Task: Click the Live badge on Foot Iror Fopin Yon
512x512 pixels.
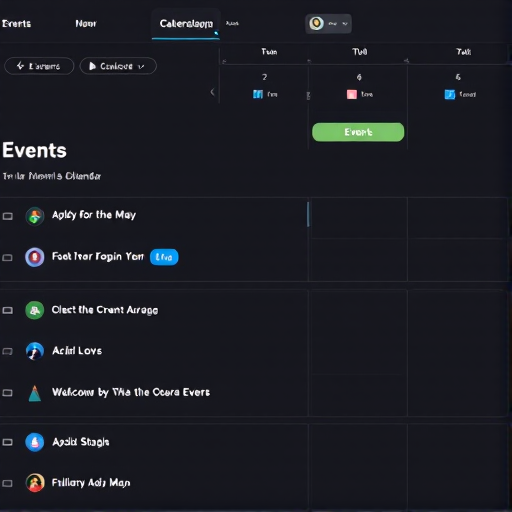Action: click(x=164, y=257)
